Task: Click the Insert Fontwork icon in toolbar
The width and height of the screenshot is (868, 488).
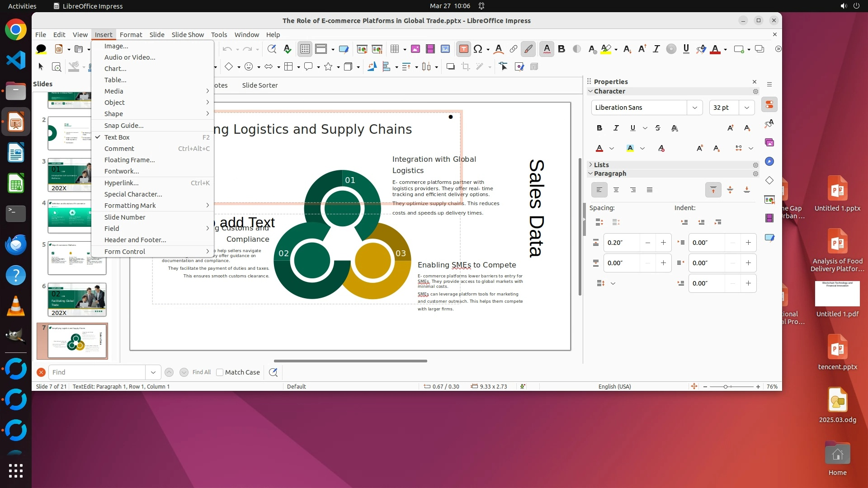Action: point(498,49)
